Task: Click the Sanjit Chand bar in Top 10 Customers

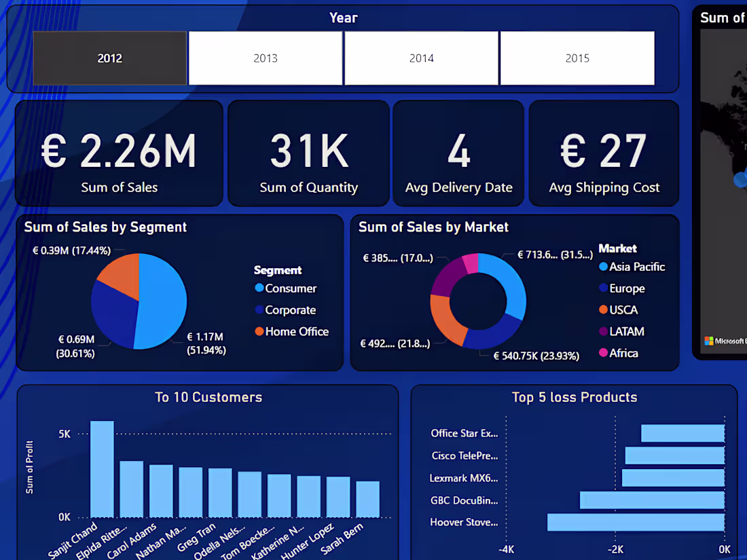Action: point(101,468)
